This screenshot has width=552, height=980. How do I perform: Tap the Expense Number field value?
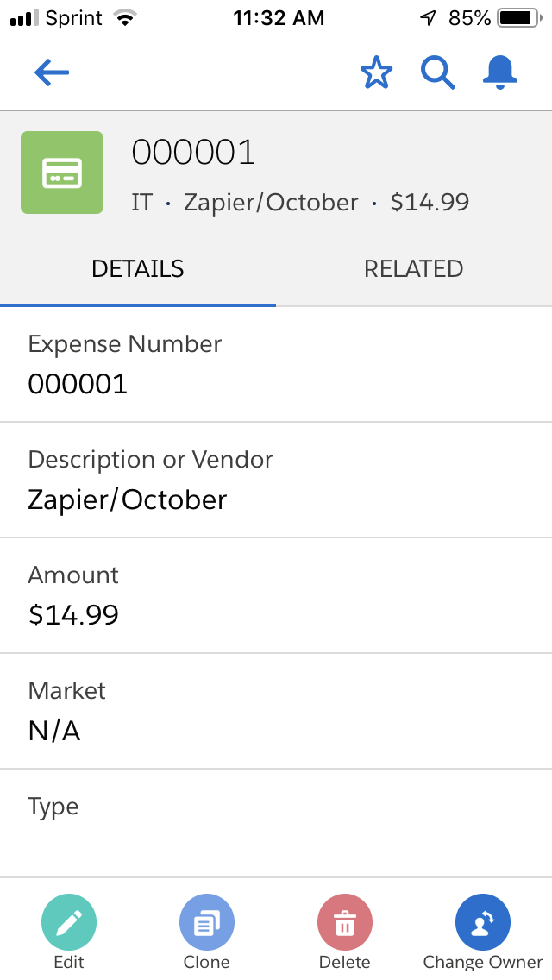pyautogui.click(x=78, y=383)
